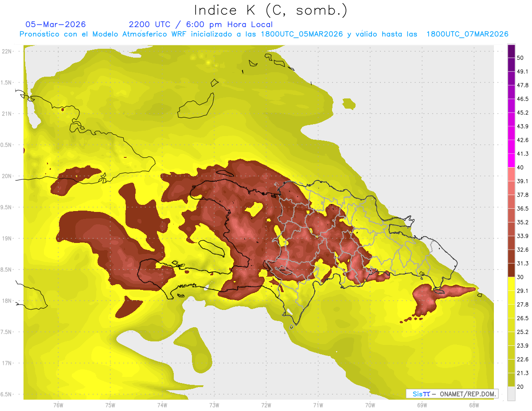Select legend value '22.6'
The height and width of the screenshot is (411, 532).
(x=523, y=359)
